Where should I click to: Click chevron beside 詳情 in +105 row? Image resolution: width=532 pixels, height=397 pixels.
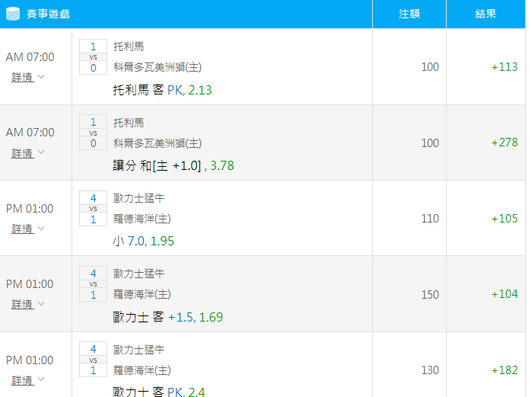pos(41,228)
